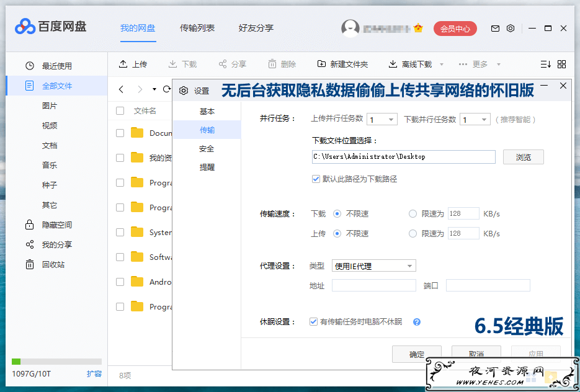Select upload unlimited speed radio
The height and width of the screenshot is (392, 580).
tap(337, 234)
